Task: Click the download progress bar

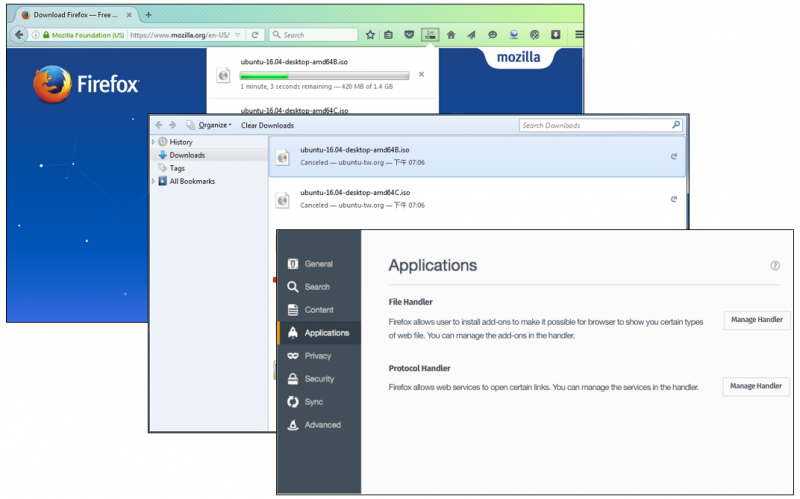Action: (324, 75)
